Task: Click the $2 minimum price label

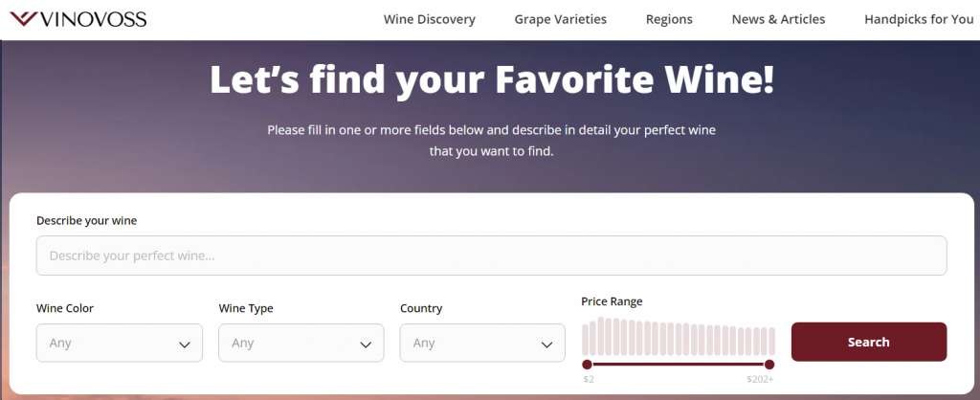Action: (589, 380)
